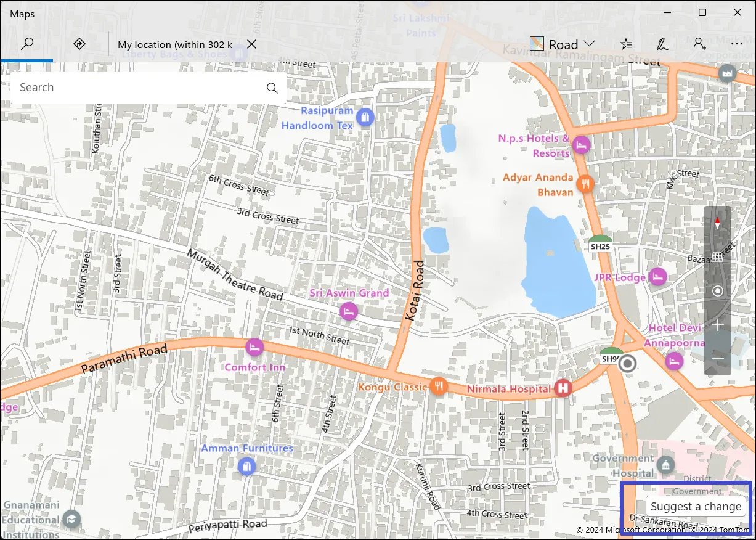
Task: Click the Kurunji Road label
Action: click(428, 487)
